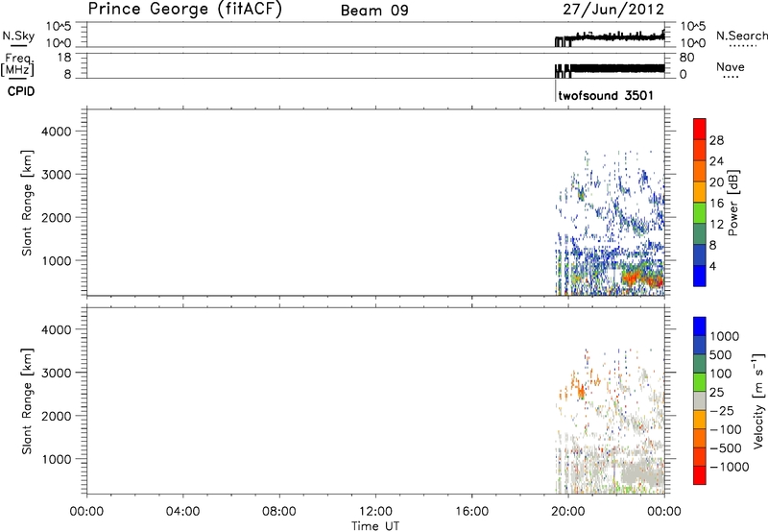Click the "80" Nave axis tick label
This screenshot has width=768, height=532.
click(686, 58)
